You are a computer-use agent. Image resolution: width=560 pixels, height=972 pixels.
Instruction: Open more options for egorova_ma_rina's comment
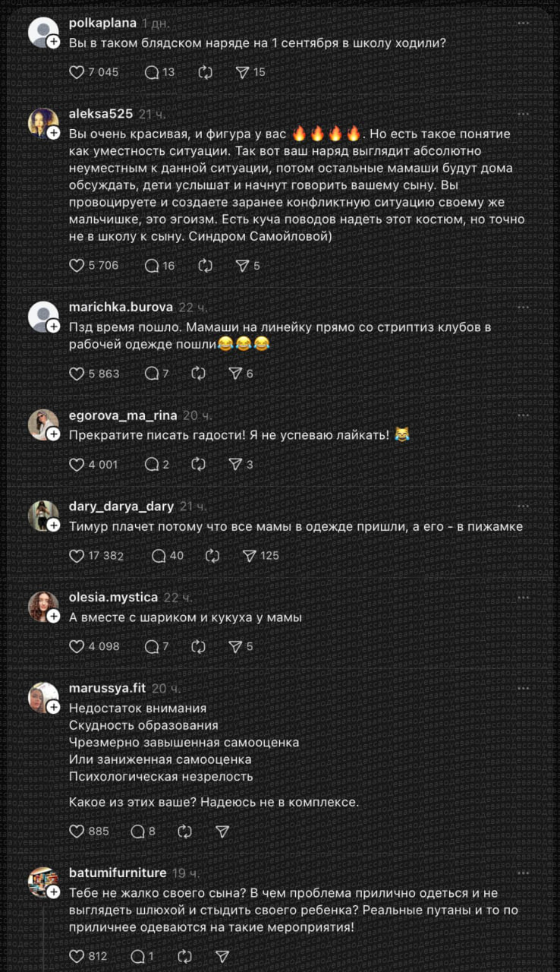pyautogui.click(x=523, y=415)
